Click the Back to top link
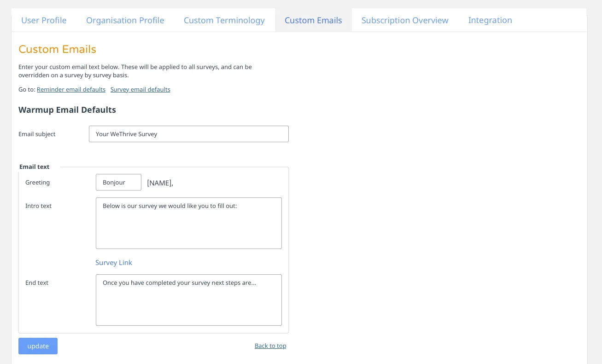This screenshot has width=602, height=364. pyautogui.click(x=270, y=346)
